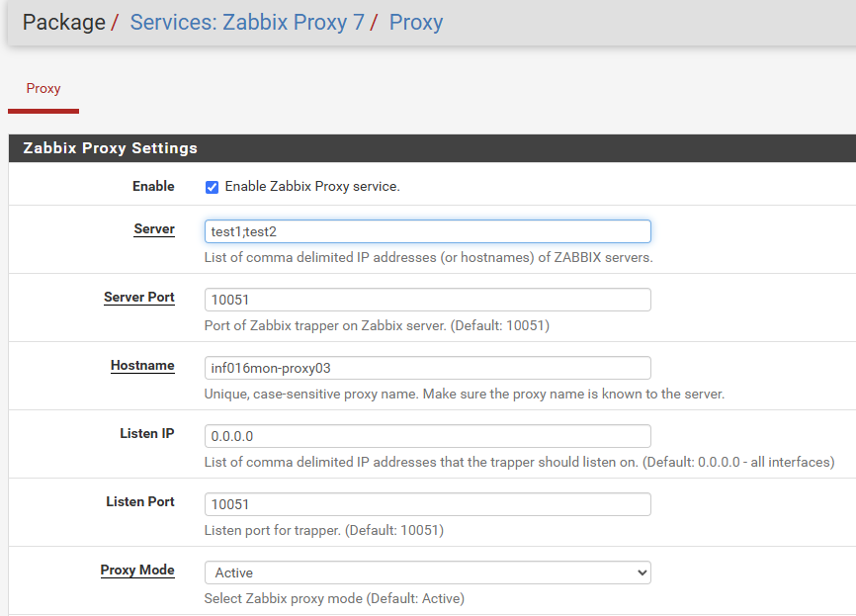Click the Hostname input field
Screen dimensions: 856x616
(x=427, y=368)
